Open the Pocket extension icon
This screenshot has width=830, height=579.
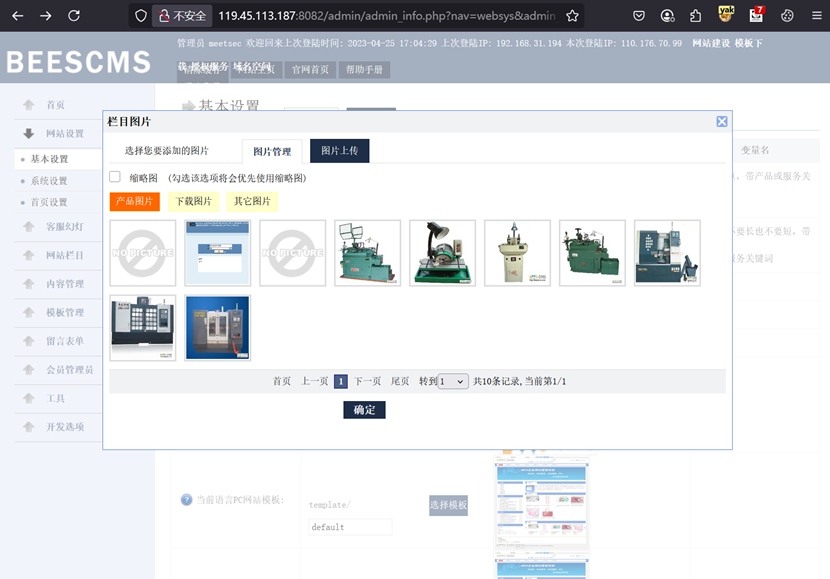tap(639, 16)
